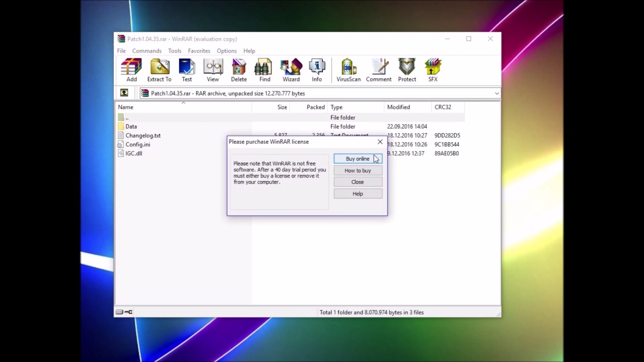The width and height of the screenshot is (644, 362).
Task: Maximize the WinRAR window
Action: pos(468,39)
